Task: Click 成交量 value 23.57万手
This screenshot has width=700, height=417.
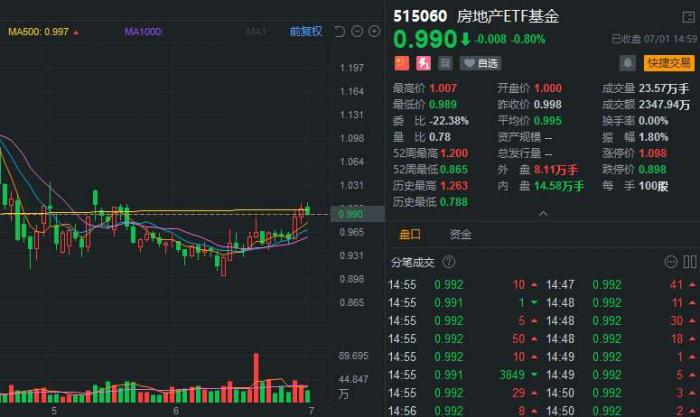Action: coord(664,88)
